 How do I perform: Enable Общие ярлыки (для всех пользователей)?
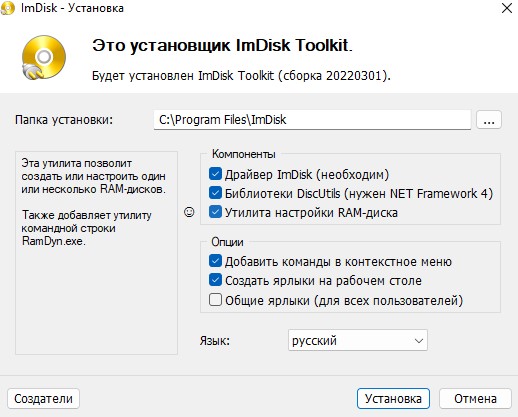click(215, 299)
